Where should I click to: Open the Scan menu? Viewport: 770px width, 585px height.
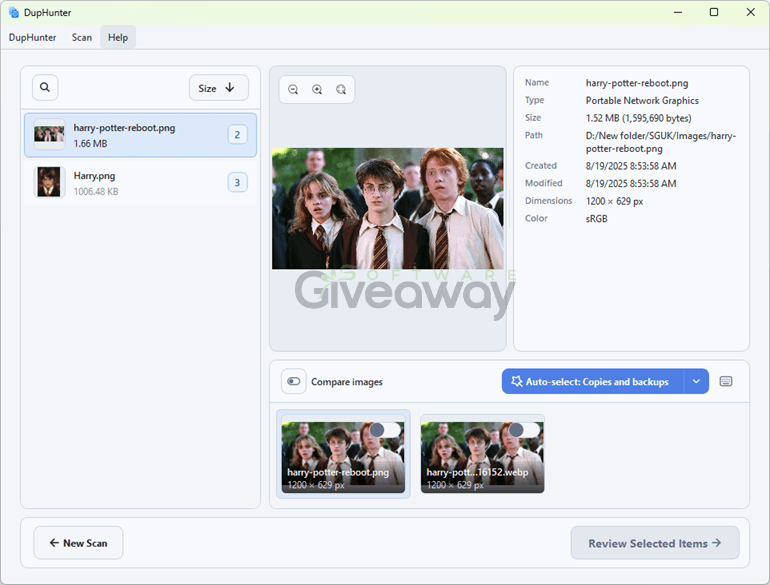coord(82,37)
